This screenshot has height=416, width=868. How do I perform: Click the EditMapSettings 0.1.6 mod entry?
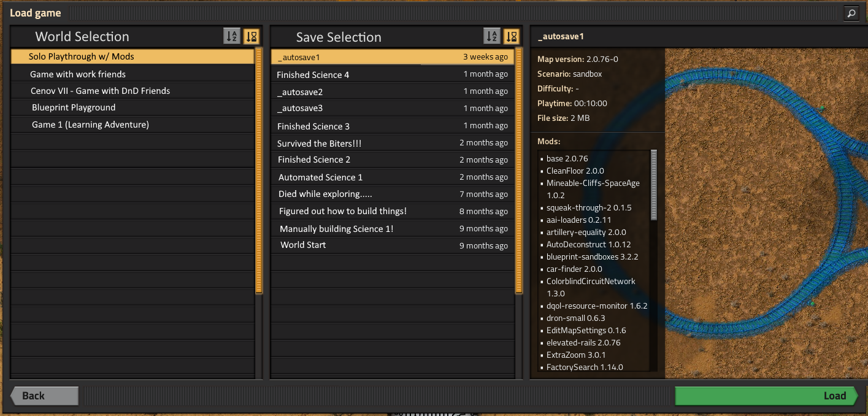point(586,330)
